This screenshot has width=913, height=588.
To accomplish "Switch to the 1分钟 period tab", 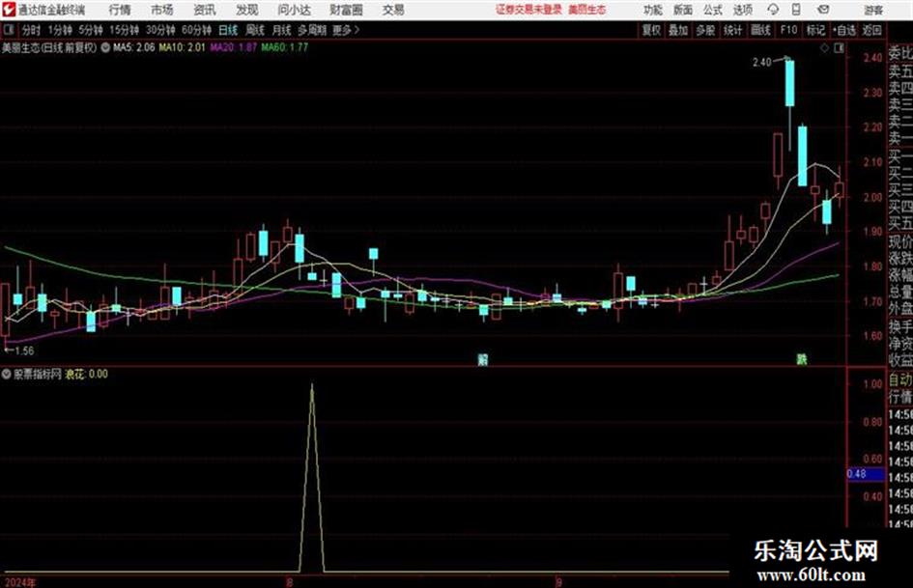I will coord(59,30).
